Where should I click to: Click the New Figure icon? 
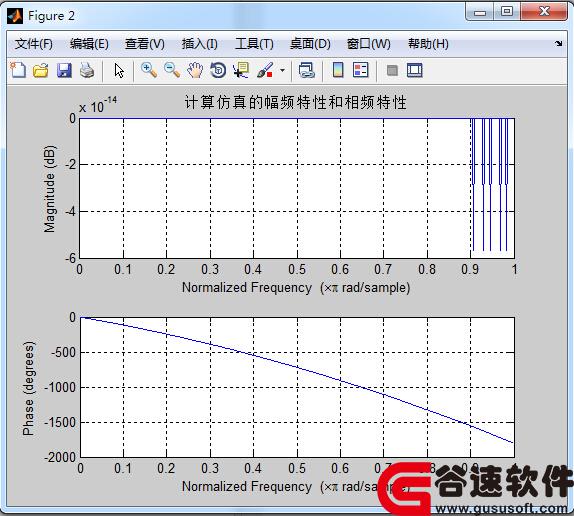[x=18, y=70]
